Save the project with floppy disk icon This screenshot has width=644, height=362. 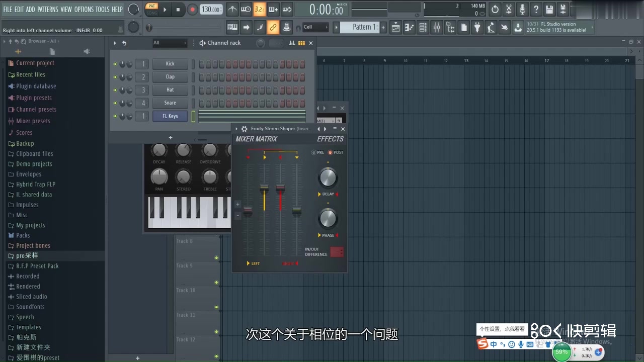coord(549,9)
